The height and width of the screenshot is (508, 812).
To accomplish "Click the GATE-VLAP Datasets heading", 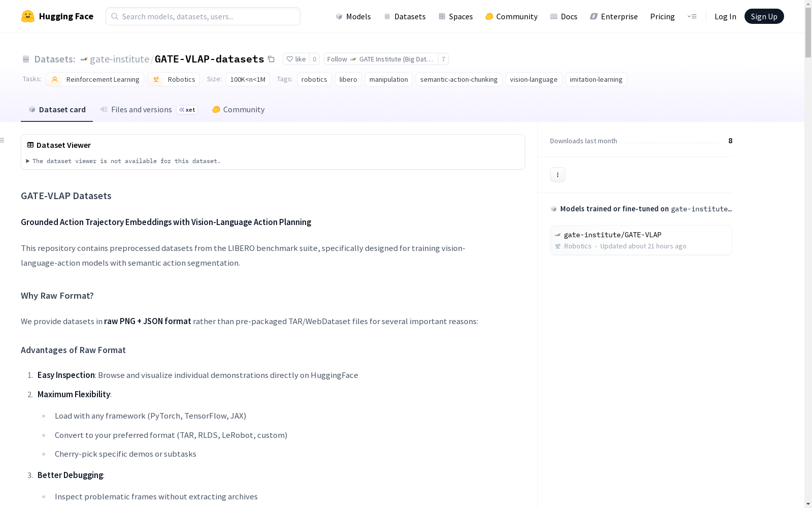I will point(66,196).
